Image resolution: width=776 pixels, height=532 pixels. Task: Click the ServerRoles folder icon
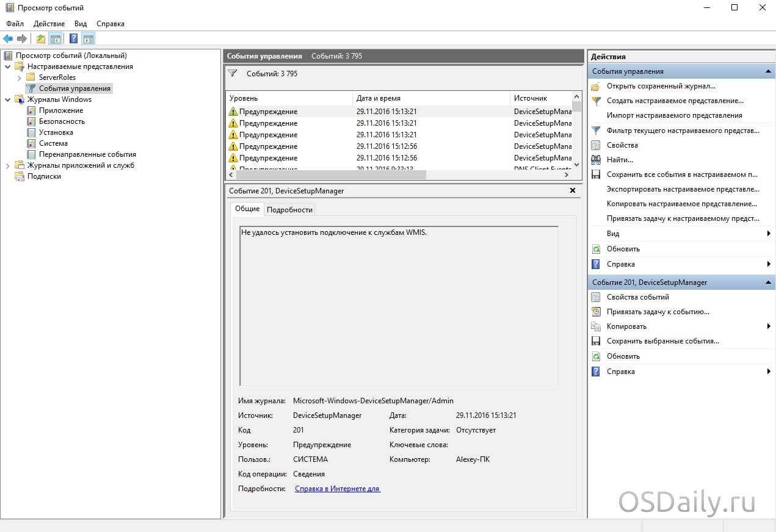pos(31,77)
